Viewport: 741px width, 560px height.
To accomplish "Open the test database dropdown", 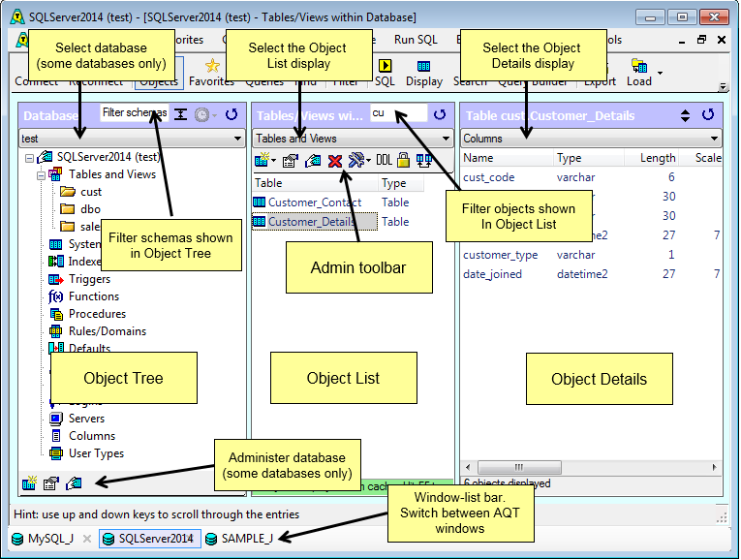I will click(x=237, y=139).
